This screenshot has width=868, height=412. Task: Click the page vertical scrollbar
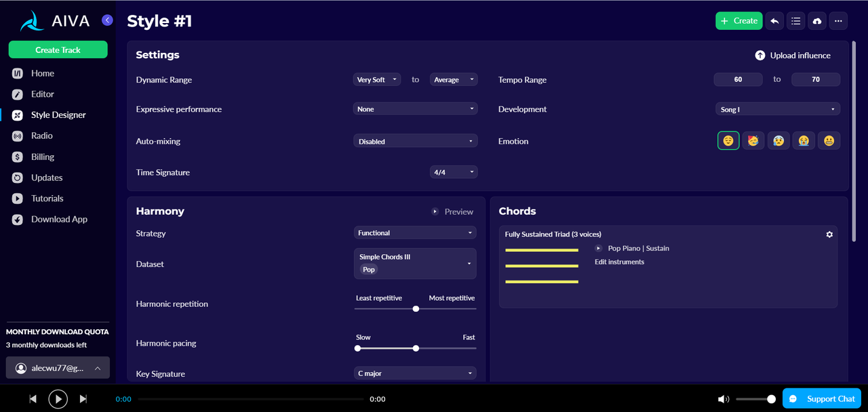coord(854,142)
